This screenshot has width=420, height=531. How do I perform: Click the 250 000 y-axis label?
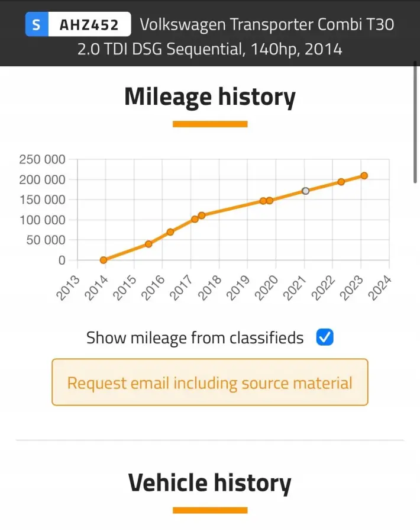(42, 159)
